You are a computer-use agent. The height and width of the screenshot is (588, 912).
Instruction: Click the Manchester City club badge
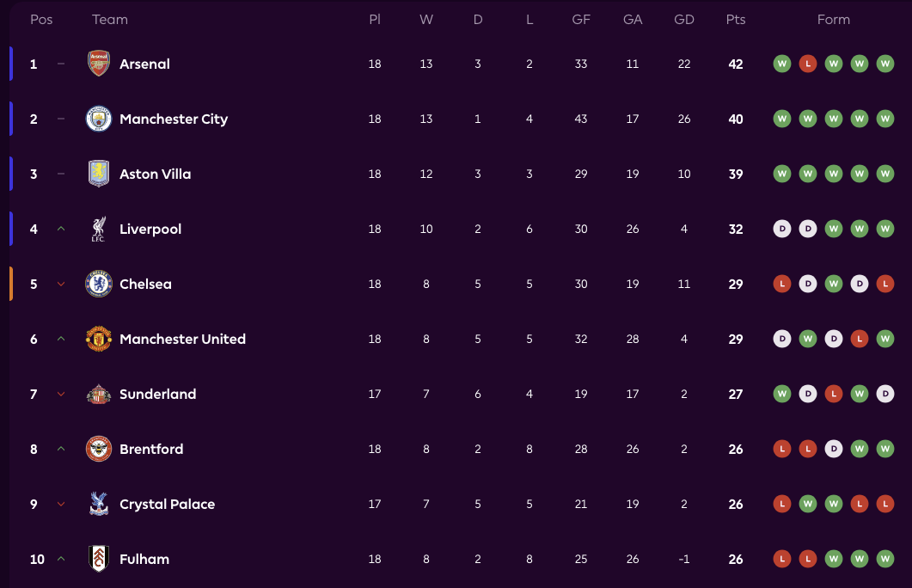tap(99, 119)
